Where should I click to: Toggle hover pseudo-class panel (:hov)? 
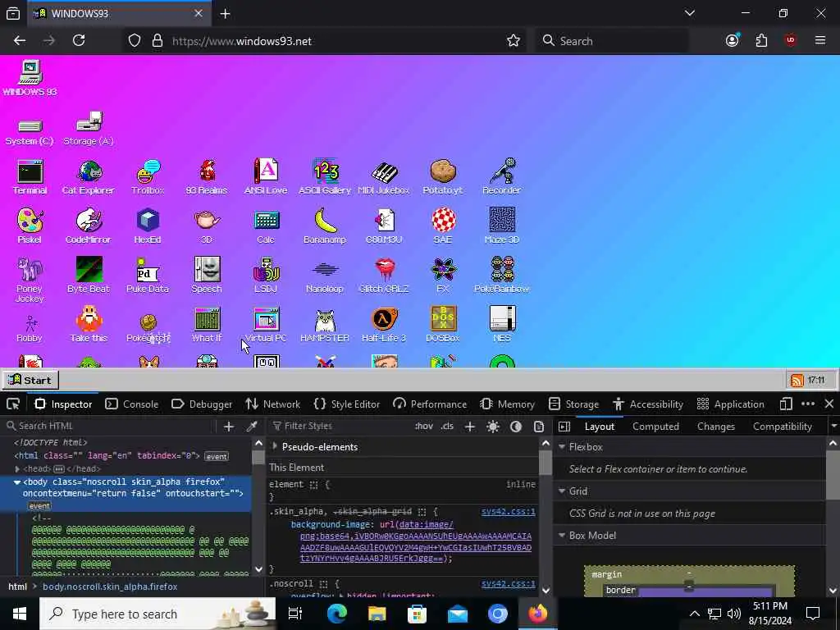[x=424, y=427]
